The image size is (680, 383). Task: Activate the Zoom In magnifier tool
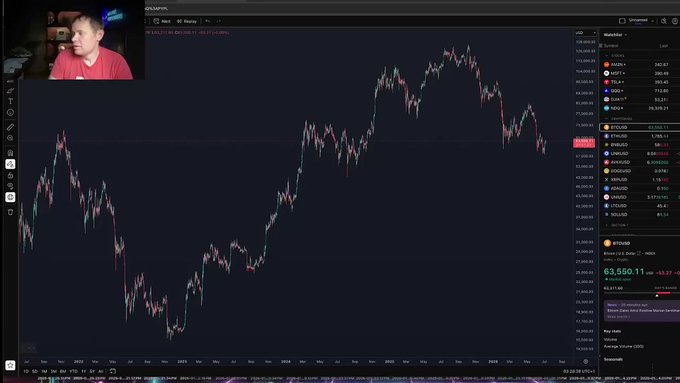pos(10,138)
